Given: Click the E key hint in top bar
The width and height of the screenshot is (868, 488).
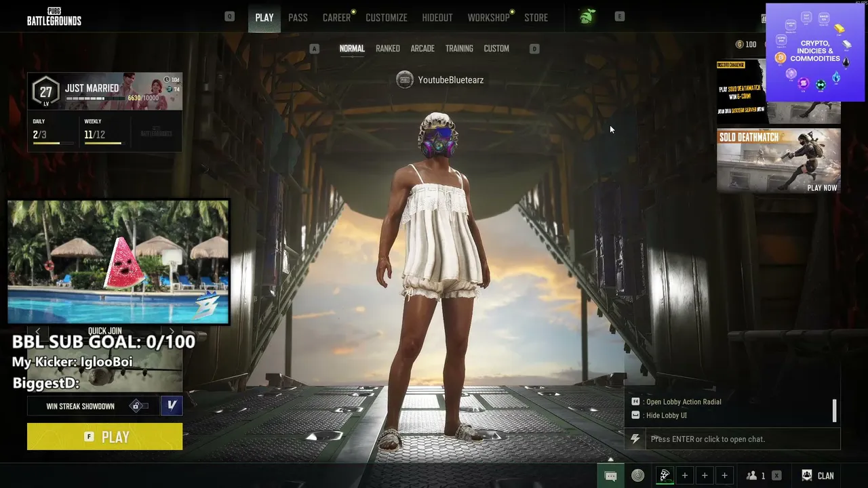Looking at the screenshot, I should pyautogui.click(x=619, y=17).
